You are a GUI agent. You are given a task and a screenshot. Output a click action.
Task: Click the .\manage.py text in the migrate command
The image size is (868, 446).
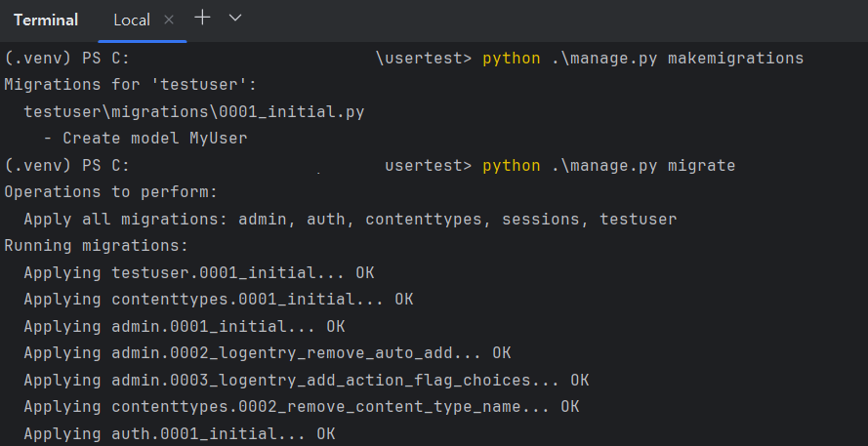[603, 166]
